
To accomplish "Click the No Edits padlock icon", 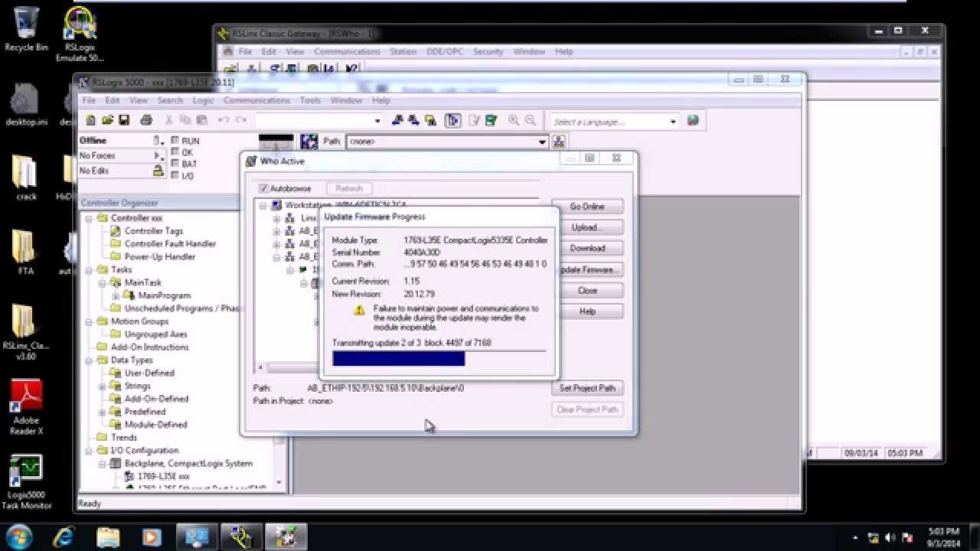I will (158, 171).
